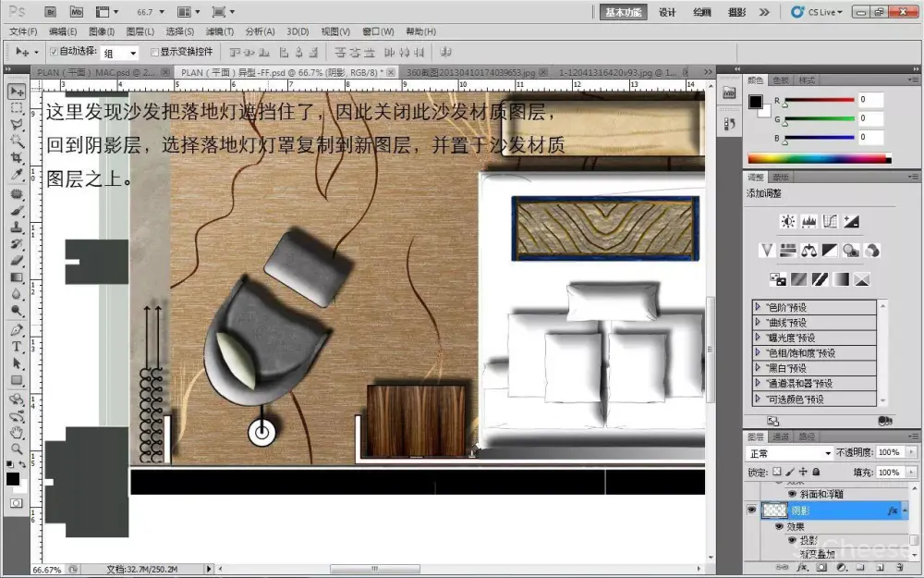Click the 设计 workspace button
Screen dimensions: 924x578
(x=667, y=12)
